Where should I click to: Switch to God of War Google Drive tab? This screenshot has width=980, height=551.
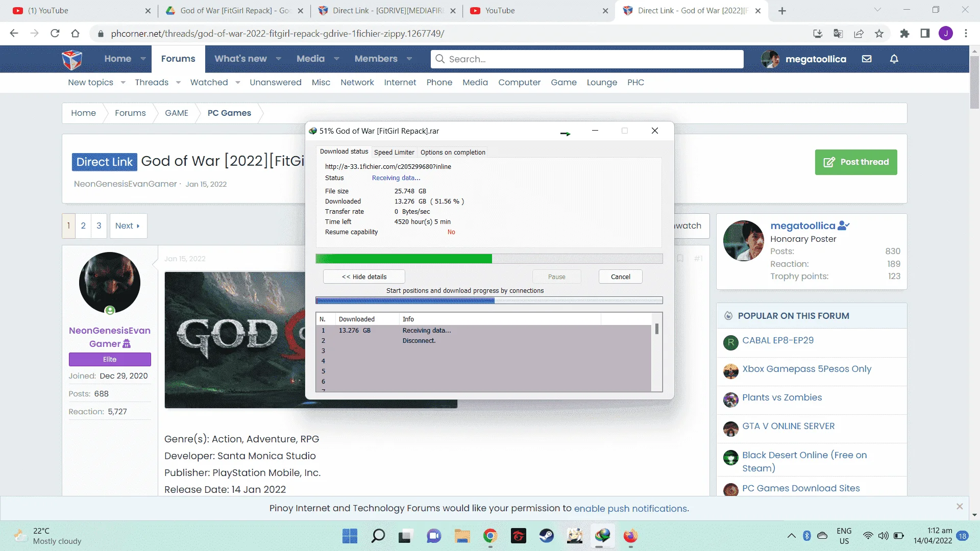pos(234,11)
